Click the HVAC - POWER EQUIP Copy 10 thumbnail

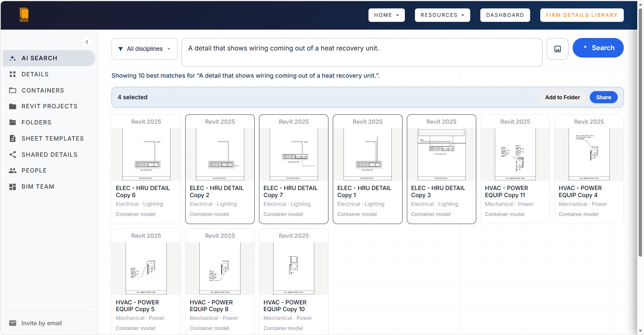[294, 268]
